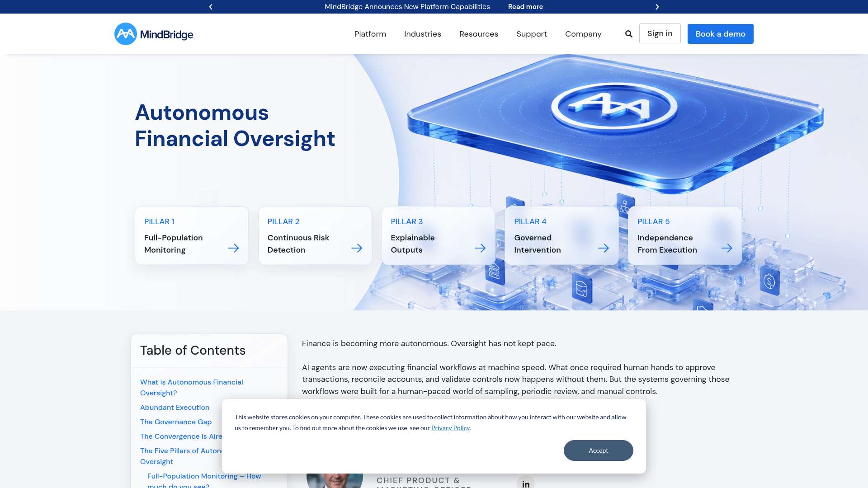
Task: Open MindBridge Announces New Platform Capabilities text
Action: click(407, 7)
